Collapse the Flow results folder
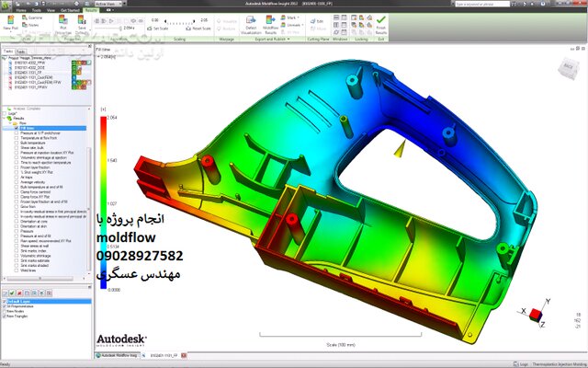The height and width of the screenshot is (368, 588). (x=10, y=123)
